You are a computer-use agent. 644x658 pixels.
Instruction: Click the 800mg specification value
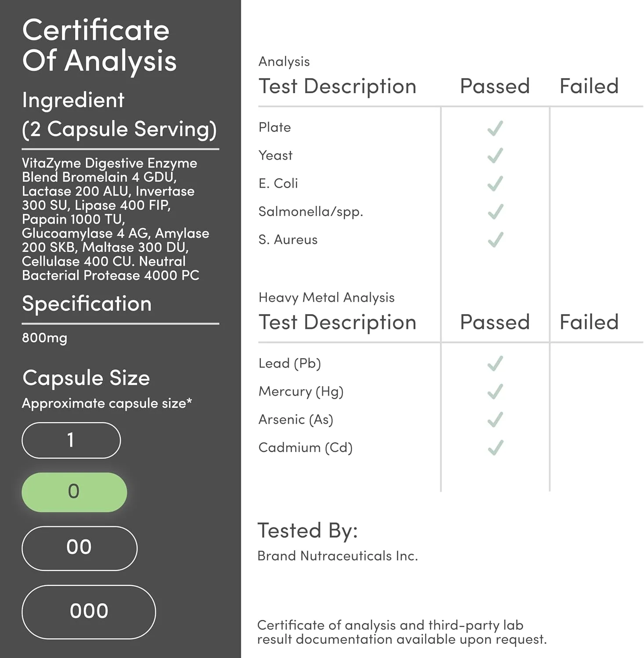click(x=45, y=338)
